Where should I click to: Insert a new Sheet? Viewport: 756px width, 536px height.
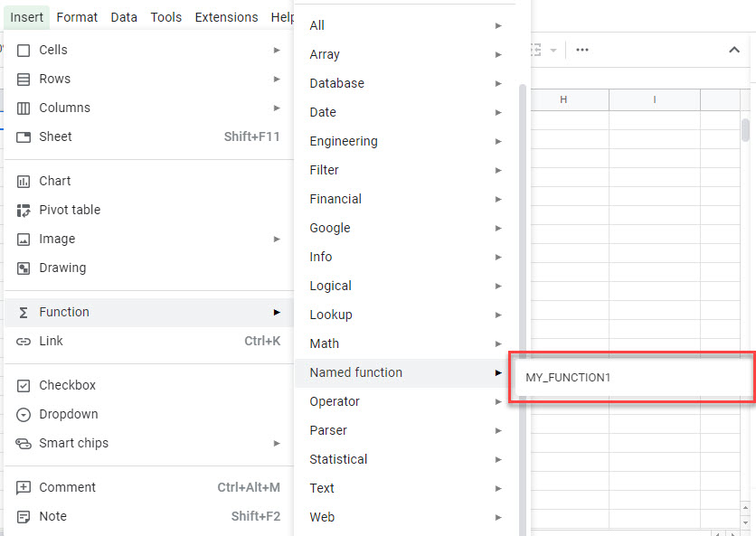click(55, 136)
